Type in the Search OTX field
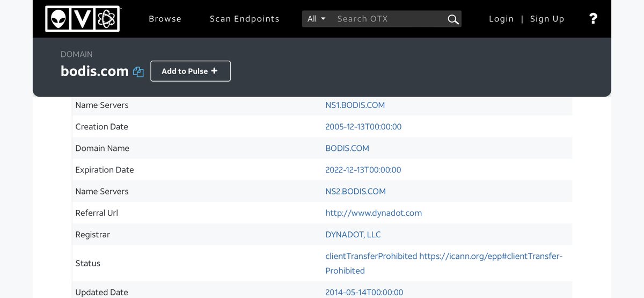 pos(386,19)
